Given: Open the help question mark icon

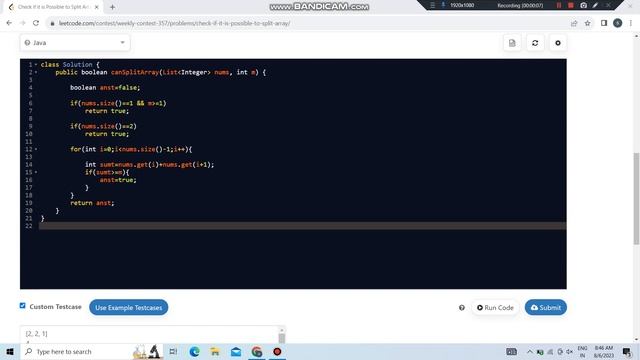Looking at the screenshot, I should tap(462, 308).
